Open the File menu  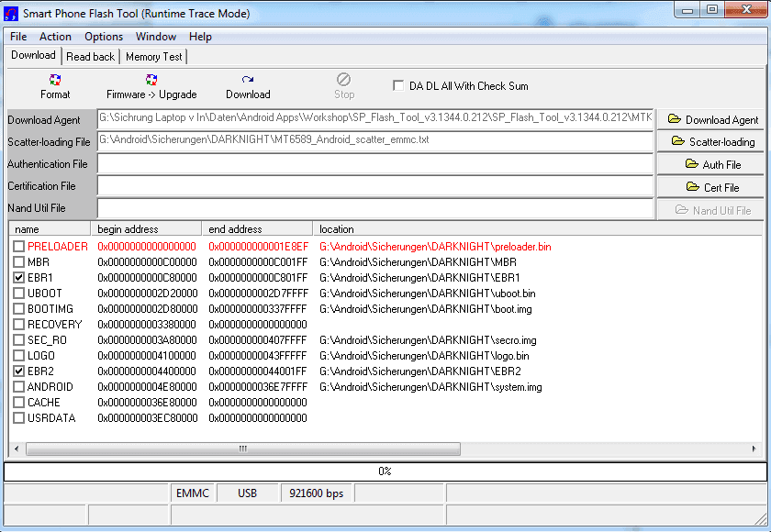18,37
